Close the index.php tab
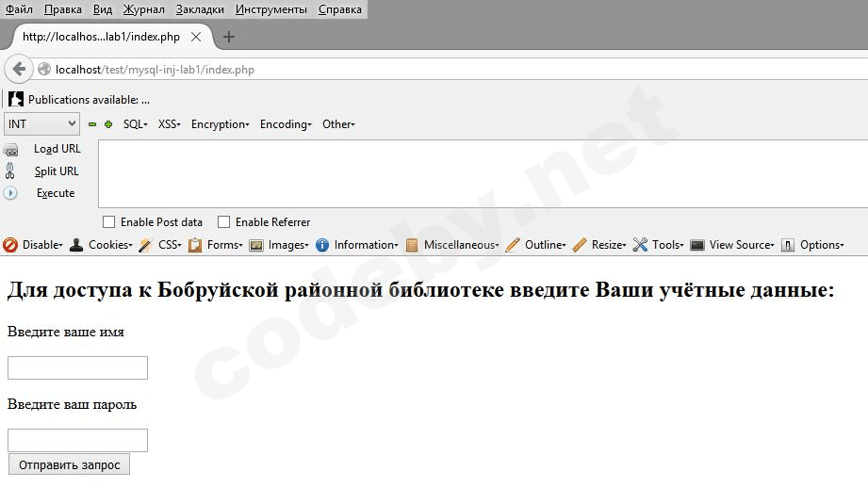Image resolution: width=868 pixels, height=504 pixels. pos(196,37)
